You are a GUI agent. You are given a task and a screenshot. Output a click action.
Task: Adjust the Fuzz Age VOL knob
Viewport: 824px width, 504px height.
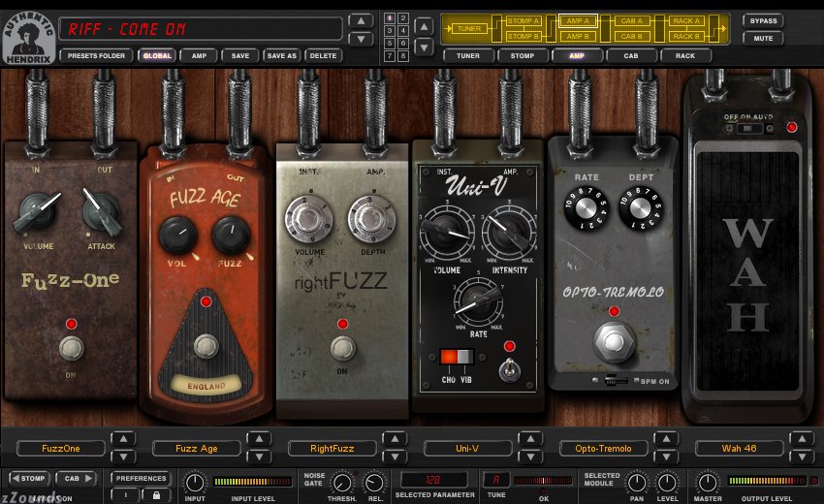coord(177,236)
